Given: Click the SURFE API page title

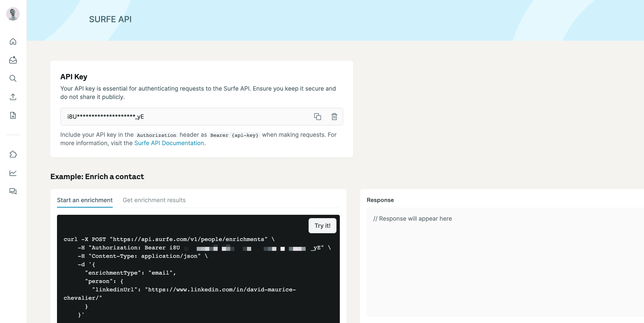Looking at the screenshot, I should (110, 19).
